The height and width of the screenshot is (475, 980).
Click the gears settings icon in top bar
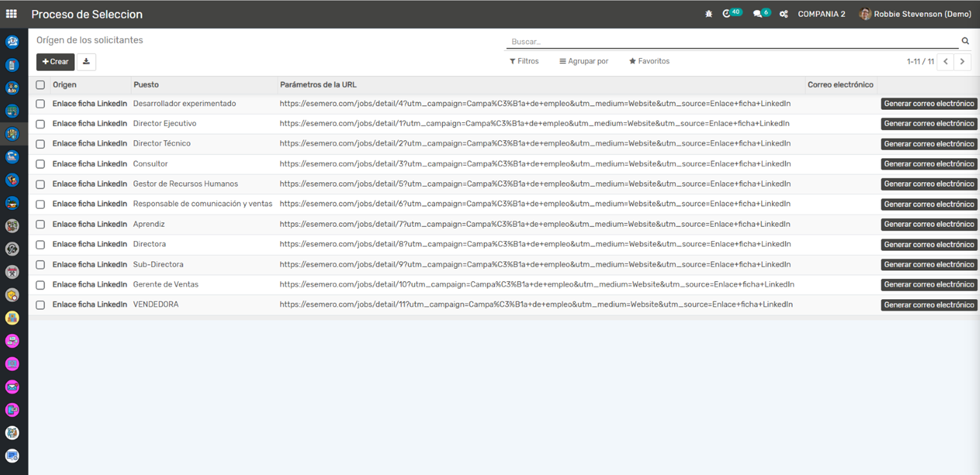point(783,14)
